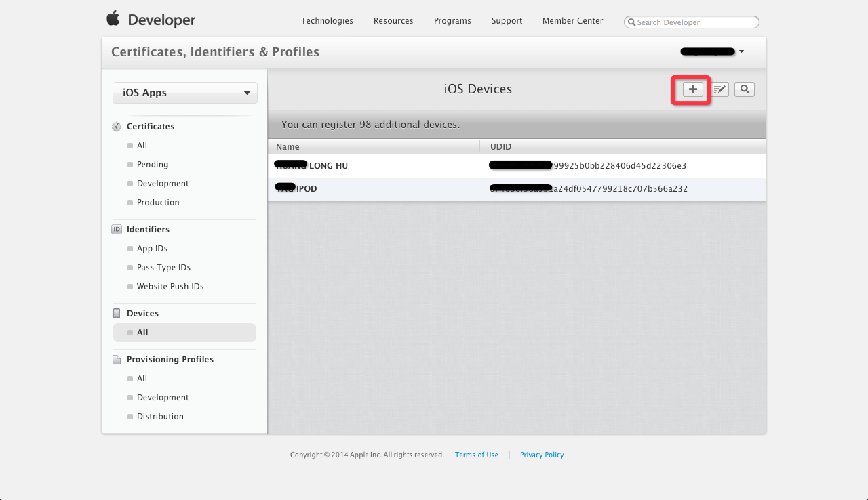Select Development under Certificates
Viewport: 868px width, 500px height.
tap(163, 184)
